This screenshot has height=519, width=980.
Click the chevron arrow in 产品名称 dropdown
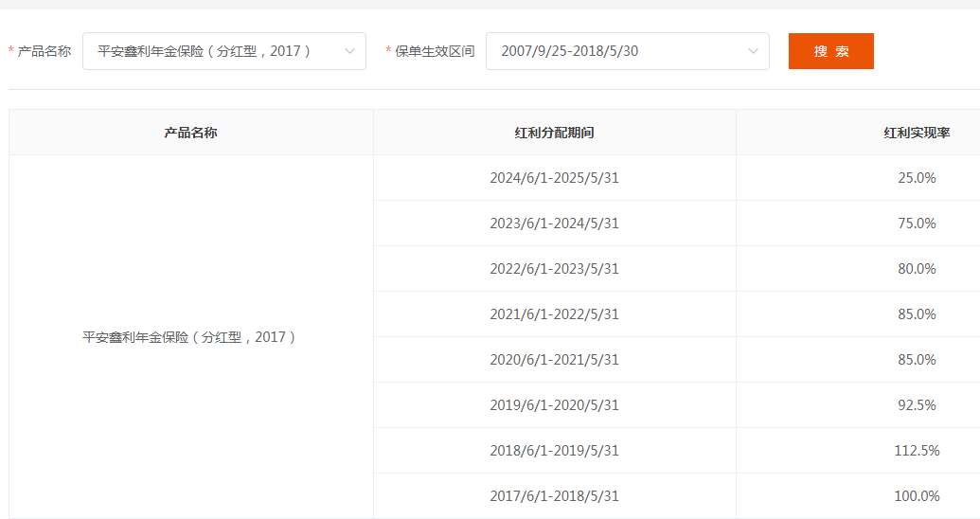click(x=350, y=51)
